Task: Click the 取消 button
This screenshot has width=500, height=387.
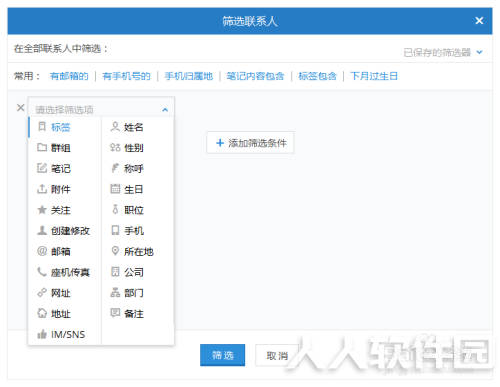Action: [x=277, y=355]
